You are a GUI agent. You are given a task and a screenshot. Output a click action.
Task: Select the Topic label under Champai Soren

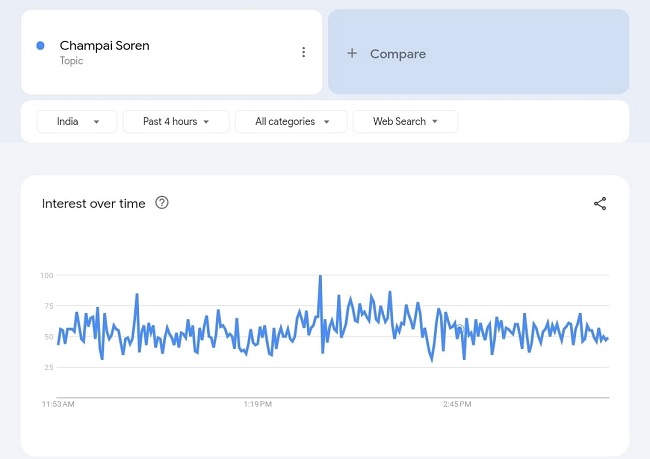coord(71,61)
